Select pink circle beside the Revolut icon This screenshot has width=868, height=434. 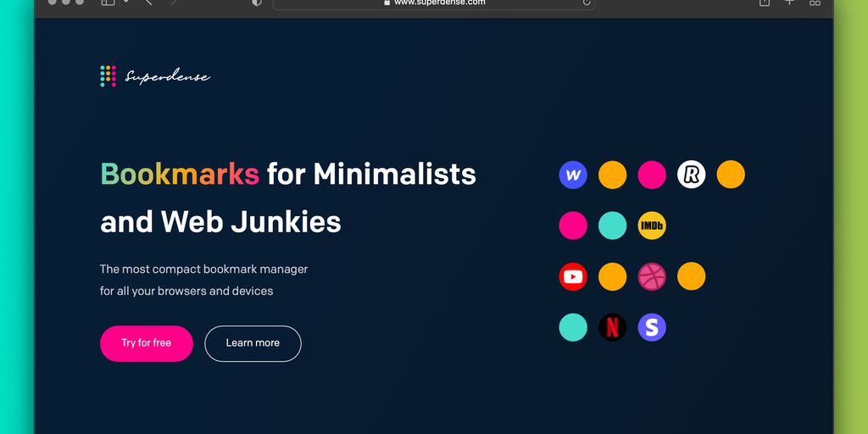click(652, 175)
